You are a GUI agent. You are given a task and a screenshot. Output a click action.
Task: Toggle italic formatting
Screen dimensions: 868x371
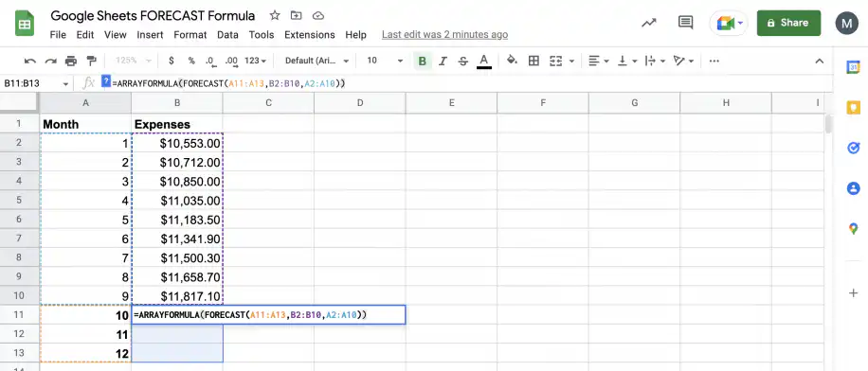click(443, 61)
